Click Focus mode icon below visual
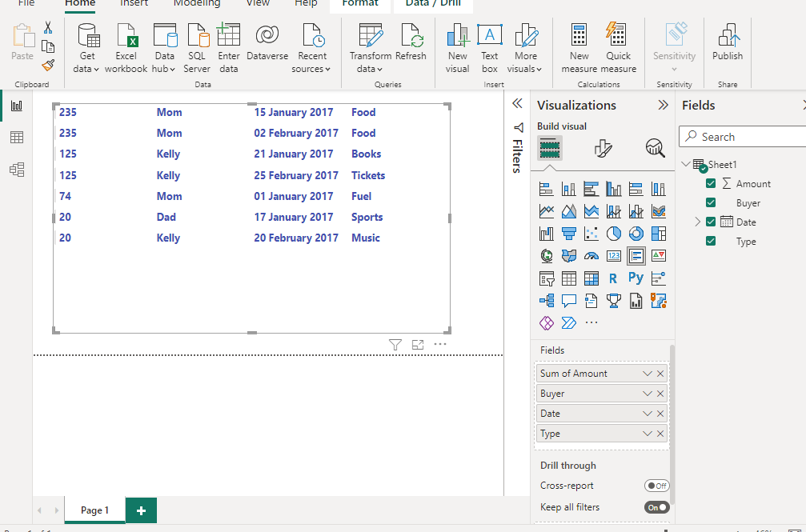The width and height of the screenshot is (806, 532). coord(418,345)
